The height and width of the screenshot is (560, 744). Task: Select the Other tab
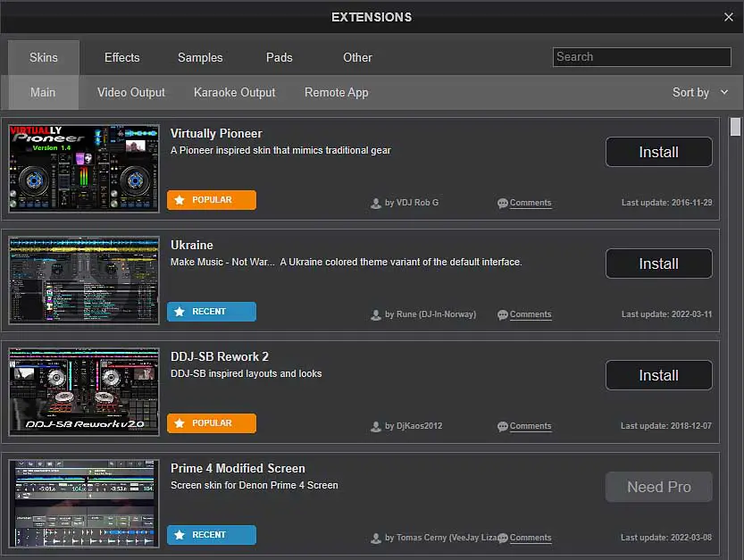357,57
